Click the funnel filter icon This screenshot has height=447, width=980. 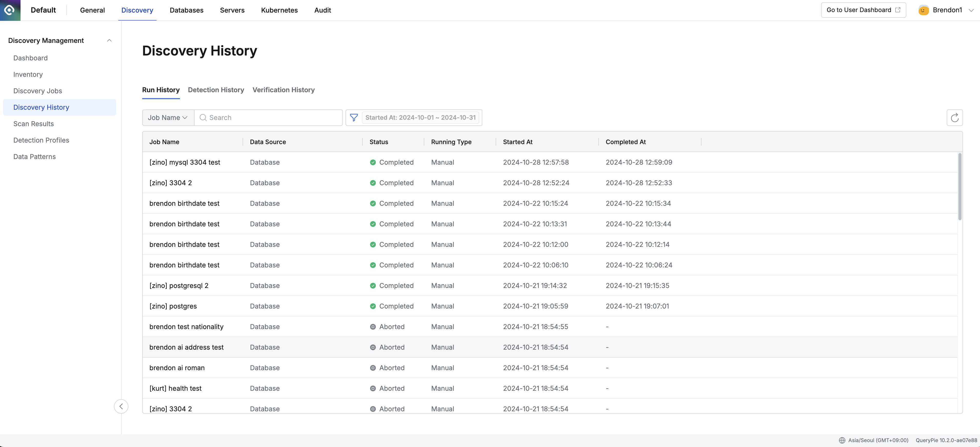pos(353,118)
